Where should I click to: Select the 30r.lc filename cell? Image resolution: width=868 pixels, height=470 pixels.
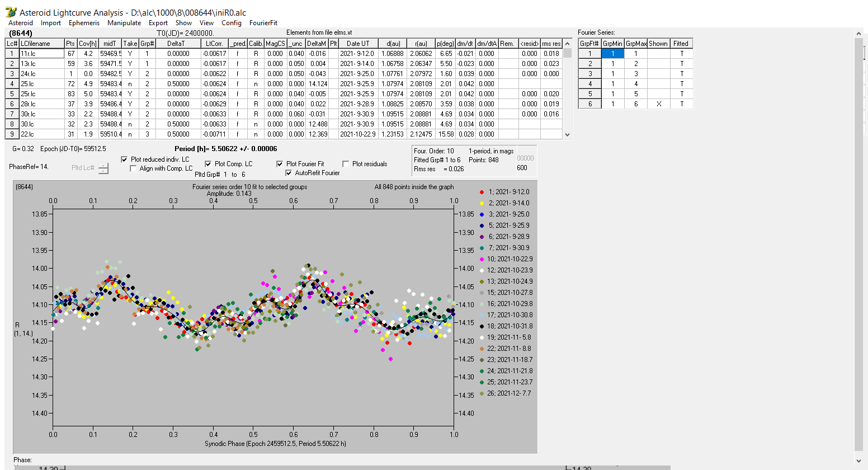tap(41, 114)
